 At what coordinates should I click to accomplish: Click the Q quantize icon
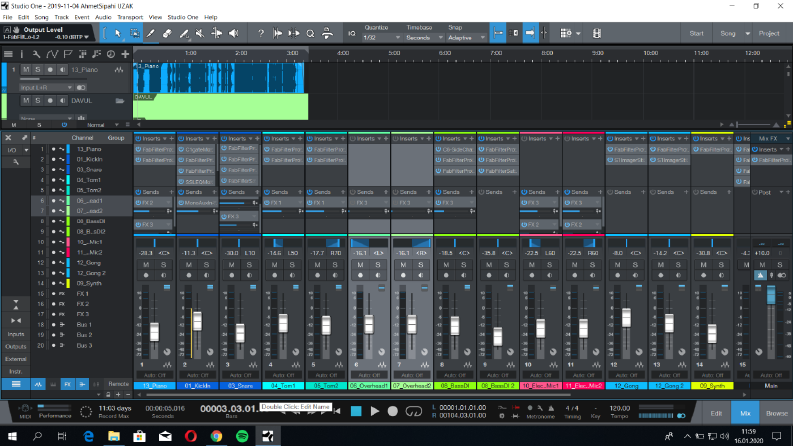coord(311,33)
